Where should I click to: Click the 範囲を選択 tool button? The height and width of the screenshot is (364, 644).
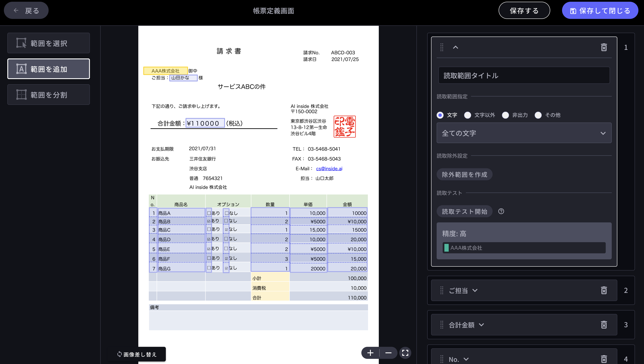click(x=49, y=43)
